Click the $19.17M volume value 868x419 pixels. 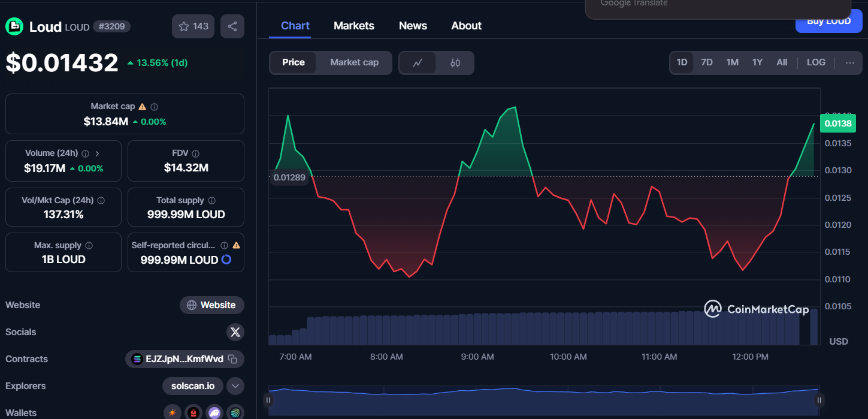coord(45,168)
